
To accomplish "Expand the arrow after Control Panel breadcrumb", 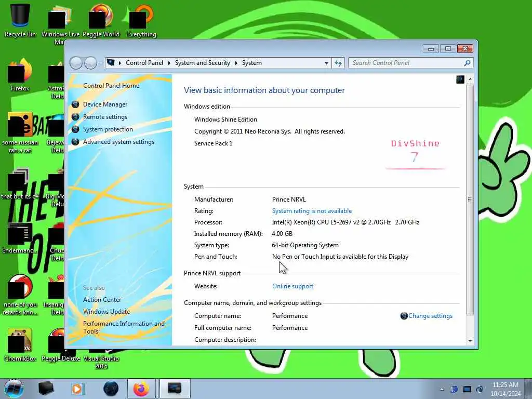I will 169,63.
